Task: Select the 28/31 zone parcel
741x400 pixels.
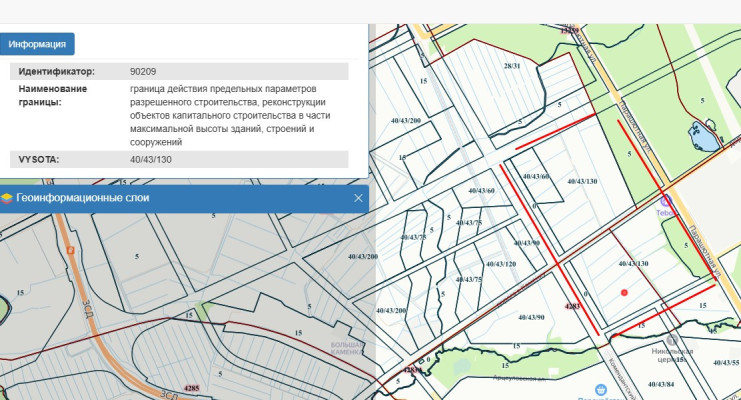Action: 512,66
